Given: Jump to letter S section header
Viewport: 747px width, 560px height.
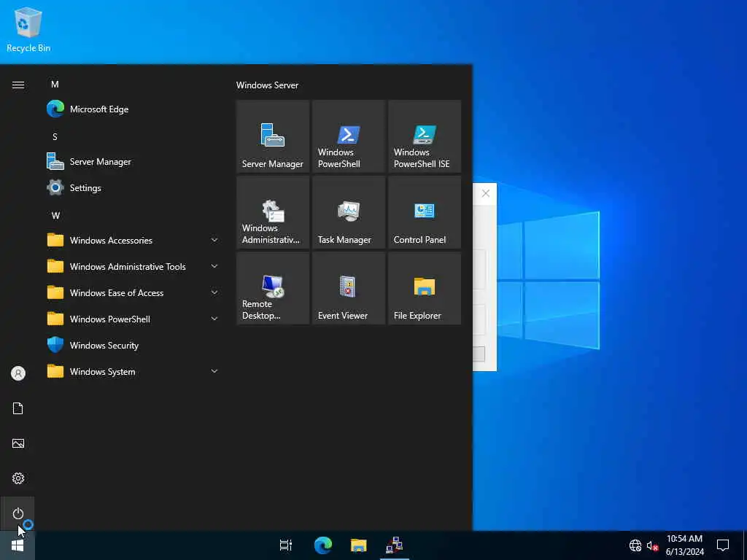Looking at the screenshot, I should point(55,136).
